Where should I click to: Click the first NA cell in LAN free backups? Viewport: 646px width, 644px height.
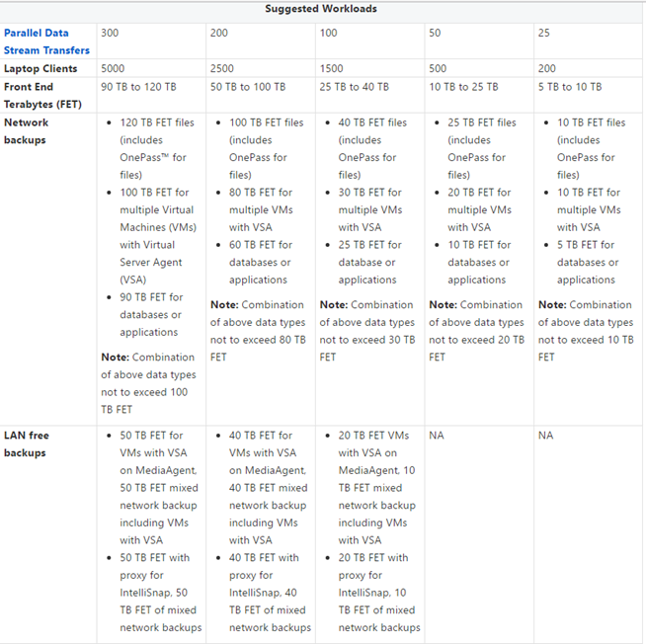click(437, 436)
